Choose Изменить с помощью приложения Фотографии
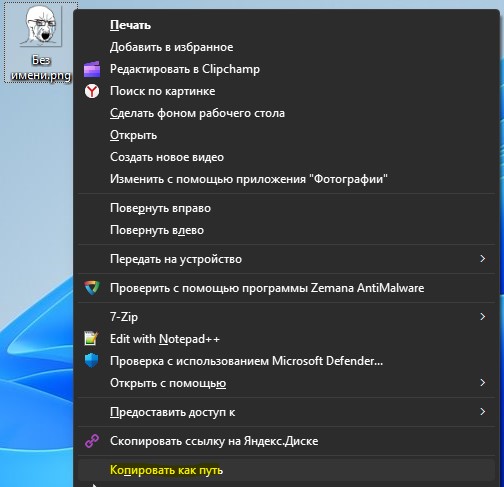Screen dimensions: 504x487 point(286,179)
